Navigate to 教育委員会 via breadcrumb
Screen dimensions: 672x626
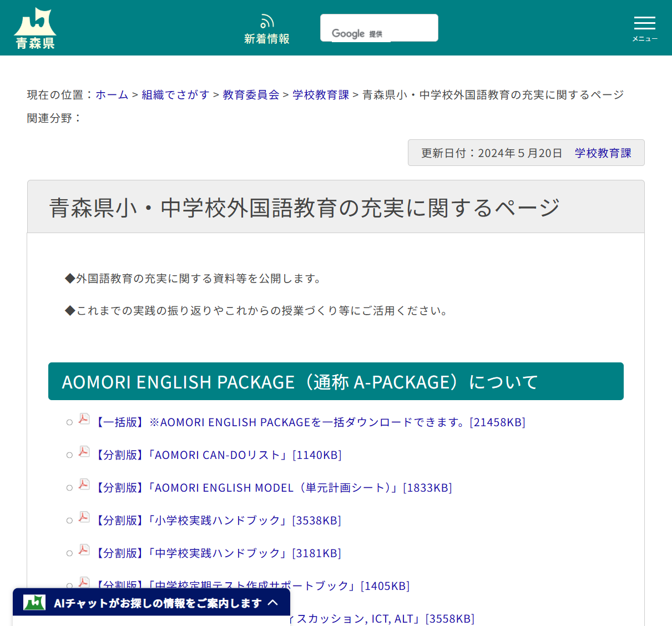click(250, 94)
